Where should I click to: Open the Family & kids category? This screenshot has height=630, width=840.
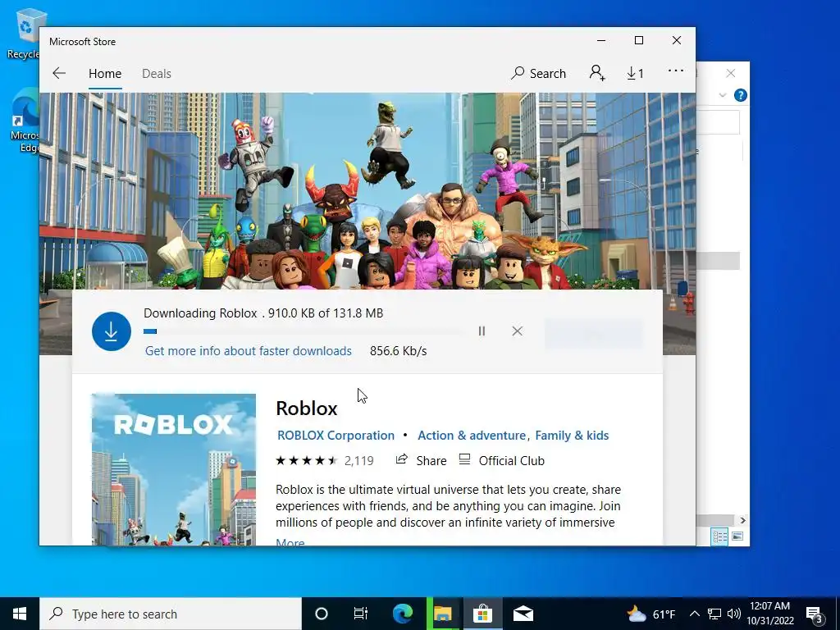572,435
